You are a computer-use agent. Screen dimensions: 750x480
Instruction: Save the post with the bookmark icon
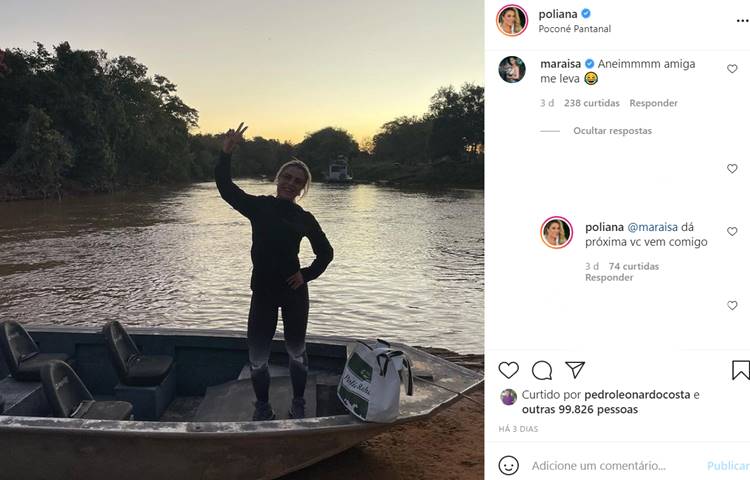click(740, 370)
